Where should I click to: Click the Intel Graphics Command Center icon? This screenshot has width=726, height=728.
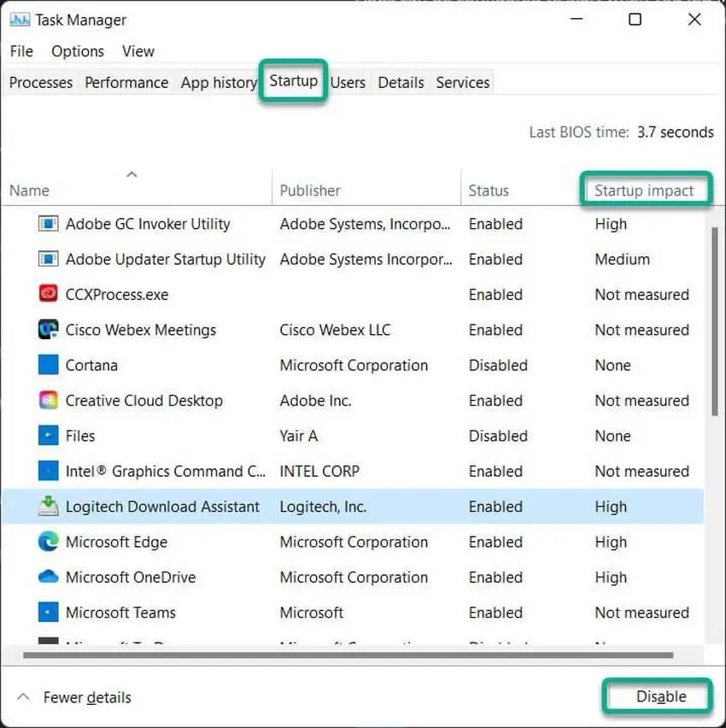49,471
